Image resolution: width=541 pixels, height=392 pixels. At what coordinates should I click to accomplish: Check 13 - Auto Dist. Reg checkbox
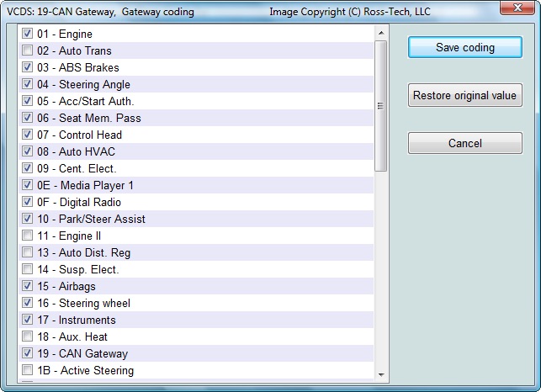click(x=27, y=252)
